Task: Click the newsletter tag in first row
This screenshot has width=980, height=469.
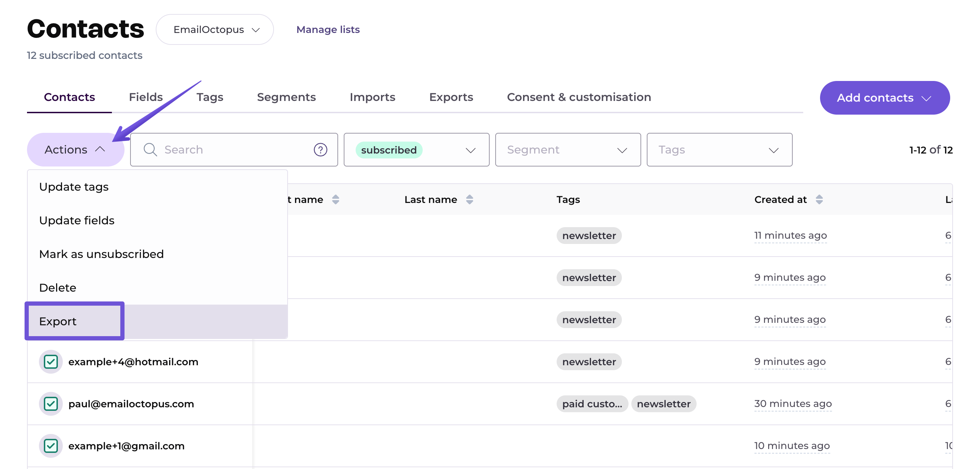Action: click(x=589, y=236)
